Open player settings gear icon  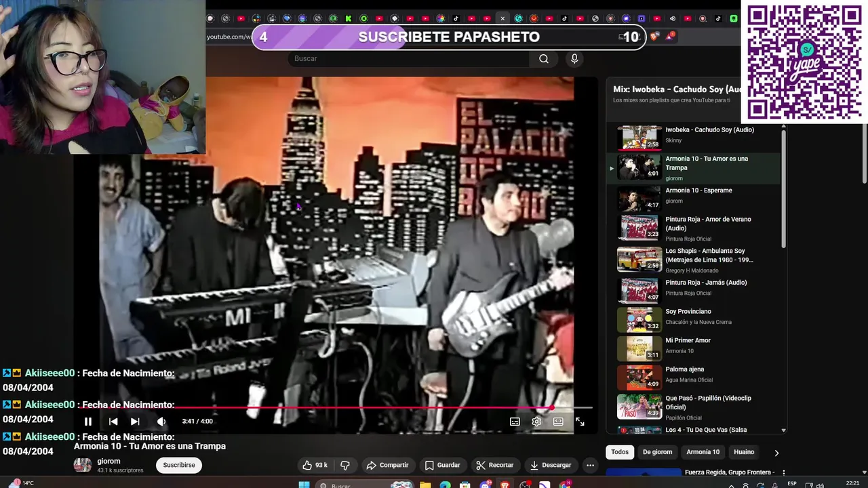[x=536, y=422]
